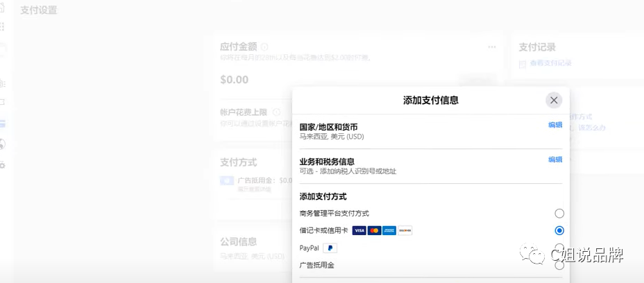
Task: Open info tooltip next to 应付金额
Action: pos(264,47)
